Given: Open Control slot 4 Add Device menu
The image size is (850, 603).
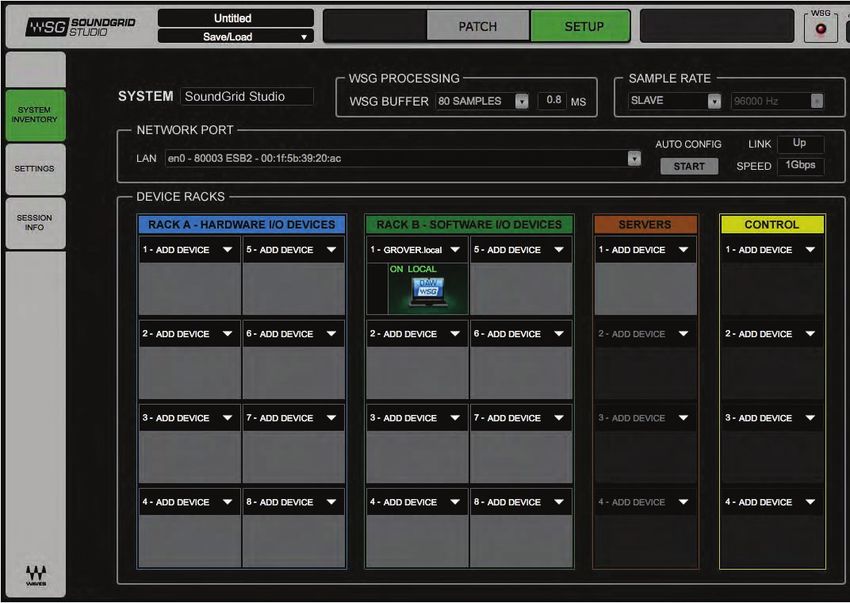Looking at the screenshot, I should (772, 502).
